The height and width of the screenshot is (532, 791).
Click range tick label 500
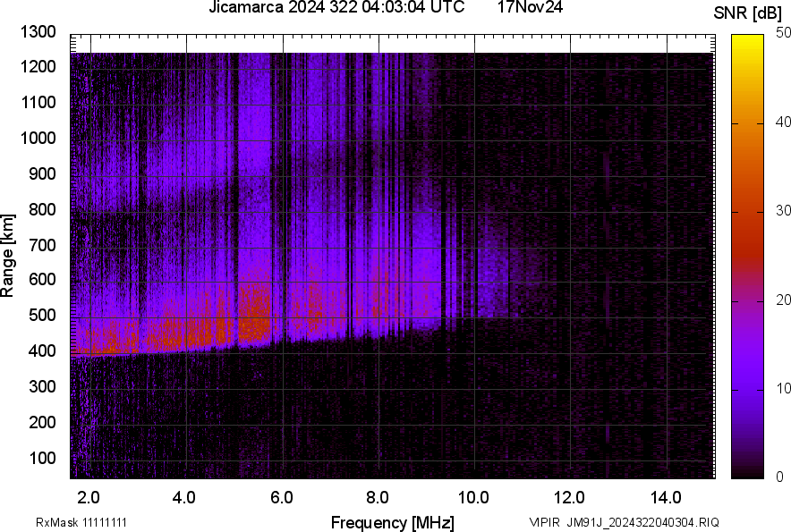coord(42,315)
